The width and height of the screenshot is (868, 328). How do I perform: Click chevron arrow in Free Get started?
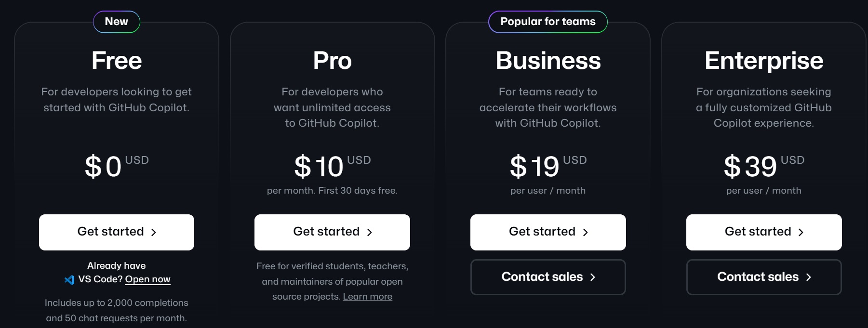coord(154,232)
